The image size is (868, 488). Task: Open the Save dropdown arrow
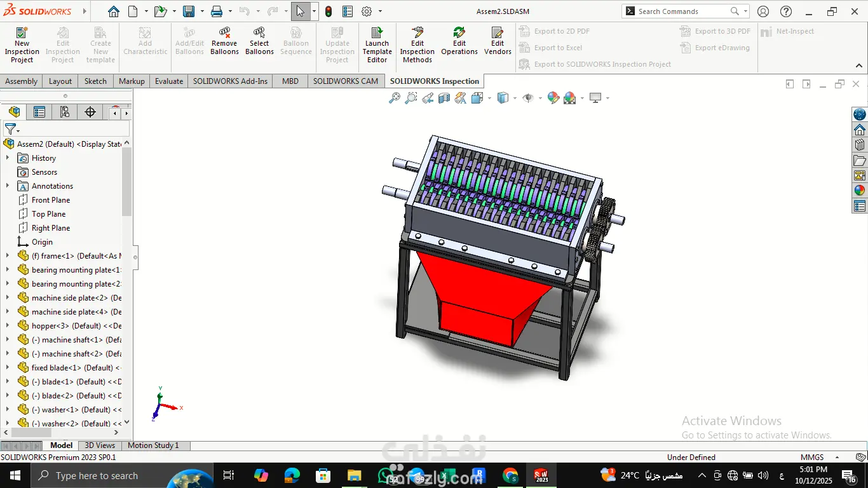tap(202, 11)
